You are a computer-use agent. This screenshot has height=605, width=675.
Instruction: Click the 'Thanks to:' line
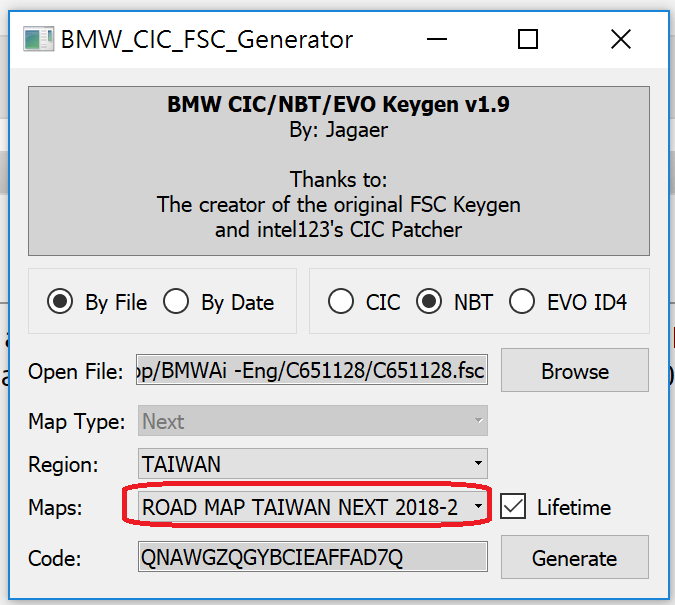(x=338, y=179)
